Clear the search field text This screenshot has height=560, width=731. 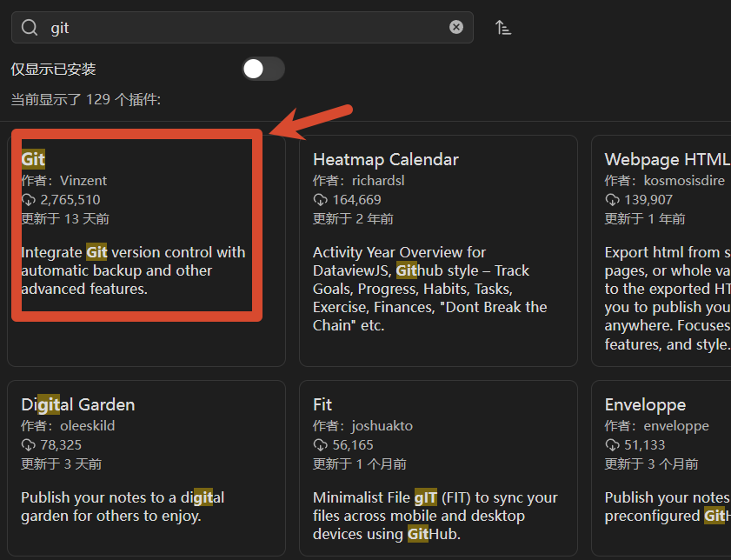(456, 27)
